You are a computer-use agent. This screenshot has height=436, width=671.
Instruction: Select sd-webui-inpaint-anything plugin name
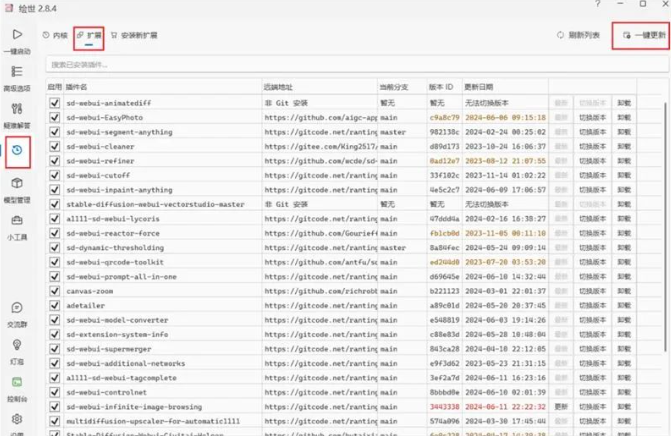119,190
